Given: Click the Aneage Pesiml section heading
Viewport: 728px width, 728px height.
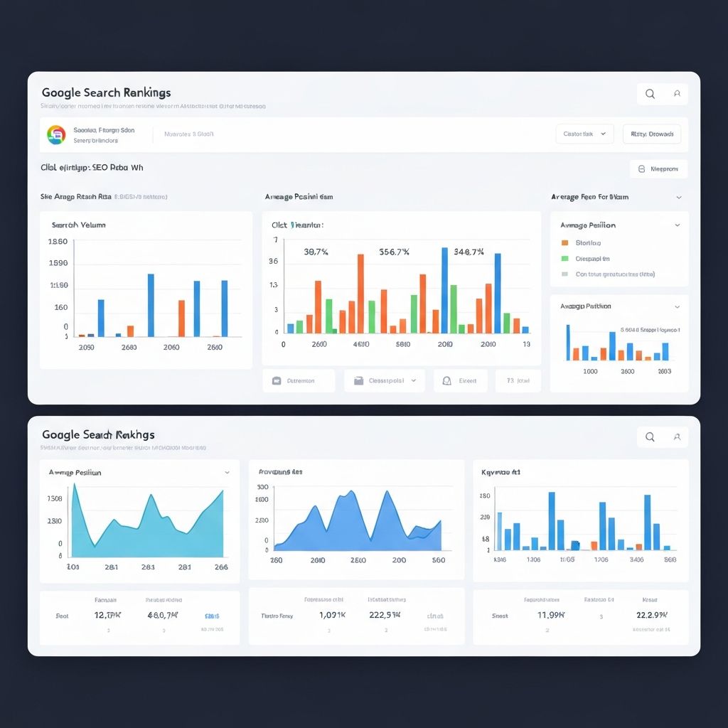Looking at the screenshot, I should (299, 197).
